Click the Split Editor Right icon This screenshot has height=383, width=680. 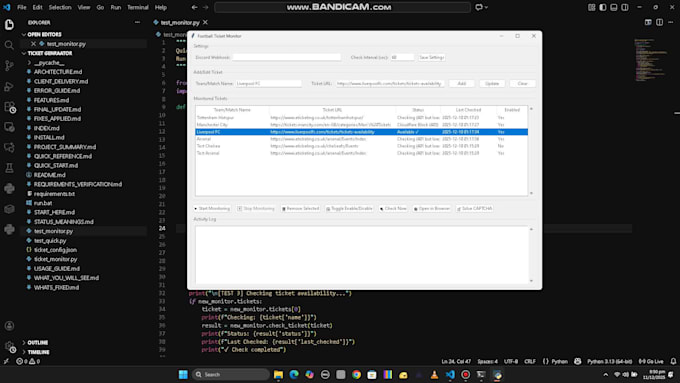pos(659,22)
